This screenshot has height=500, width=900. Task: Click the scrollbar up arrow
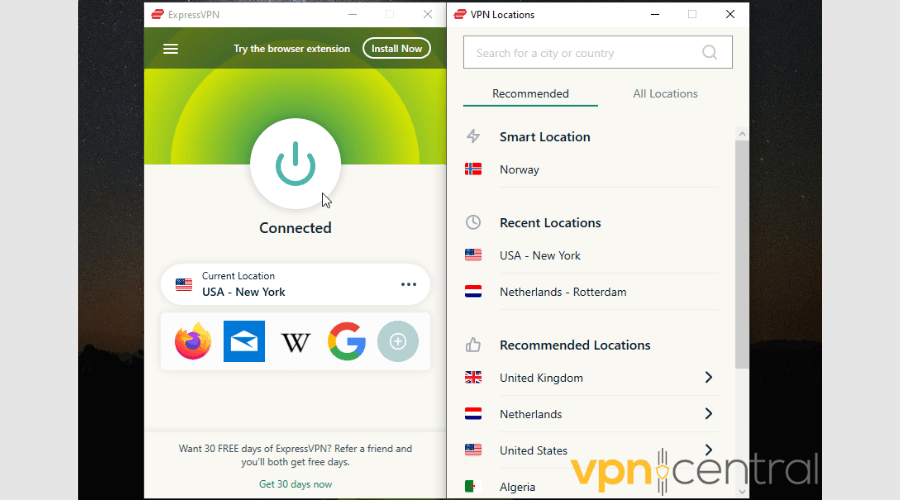coord(742,134)
